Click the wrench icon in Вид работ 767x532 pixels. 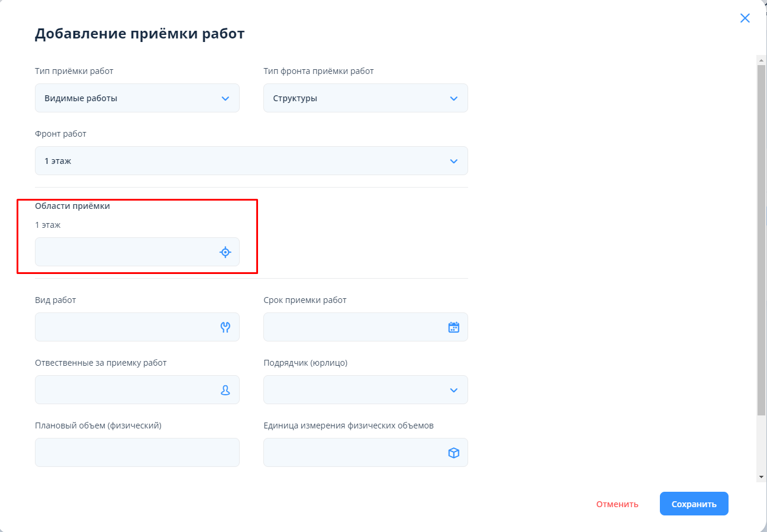point(225,327)
